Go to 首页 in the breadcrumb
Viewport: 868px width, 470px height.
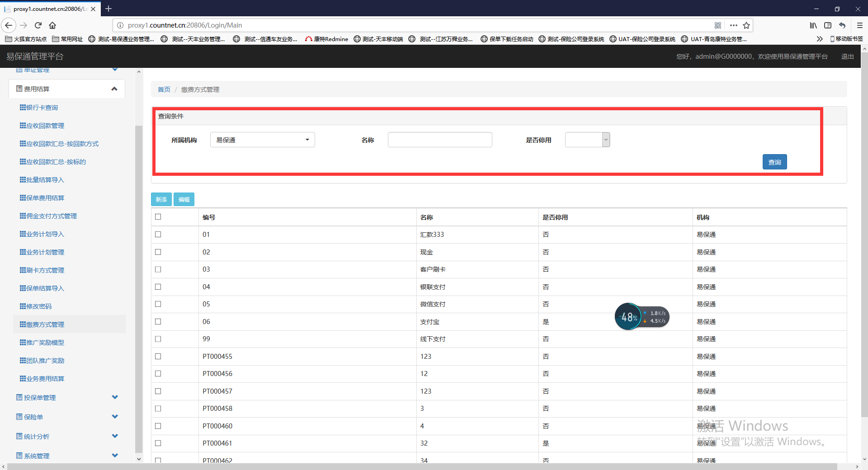[x=164, y=89]
